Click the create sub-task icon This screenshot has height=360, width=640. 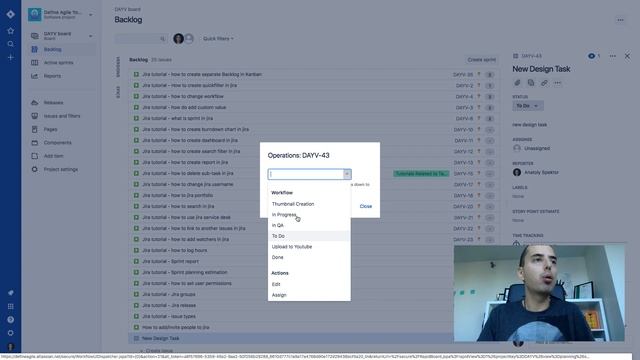(531, 83)
